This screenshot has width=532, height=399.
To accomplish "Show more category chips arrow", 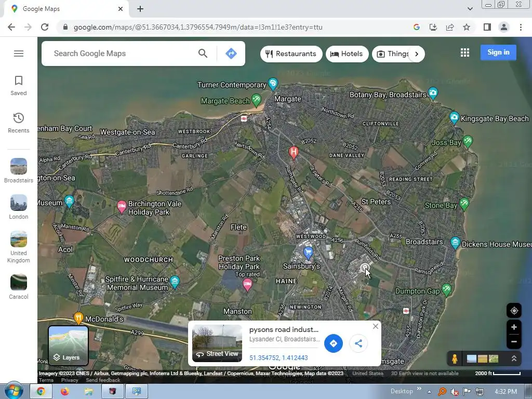I will 417,54.
